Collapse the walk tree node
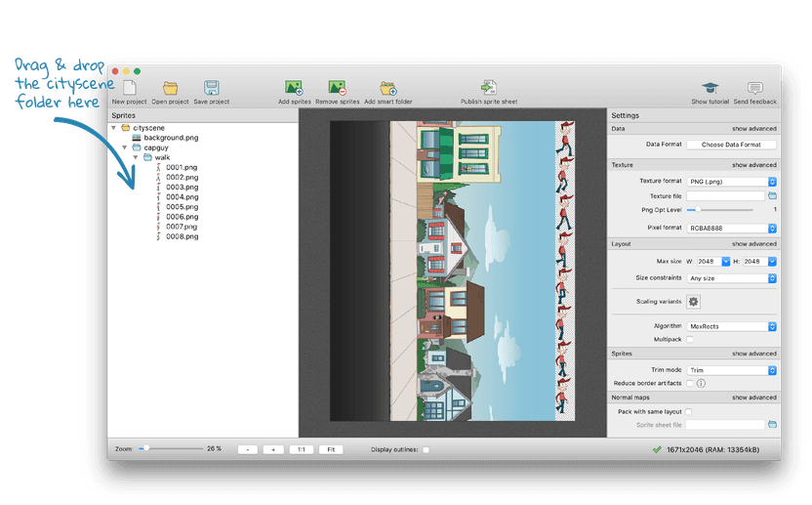The width and height of the screenshot is (812, 505). [135, 157]
